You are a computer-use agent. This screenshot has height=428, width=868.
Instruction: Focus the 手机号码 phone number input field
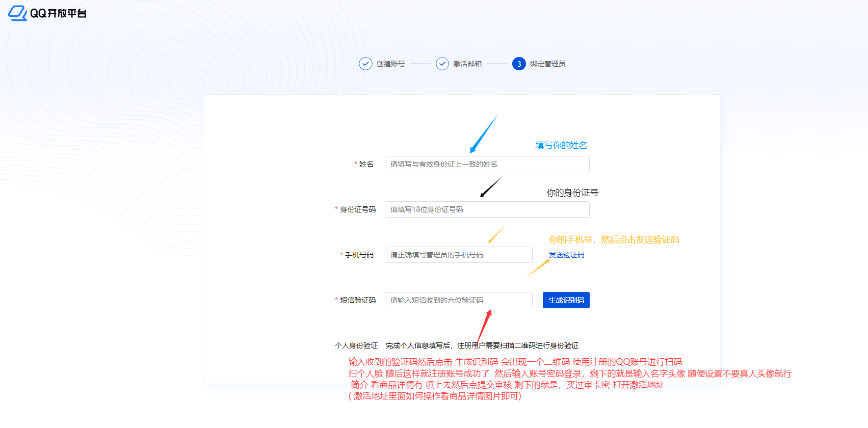(x=459, y=255)
